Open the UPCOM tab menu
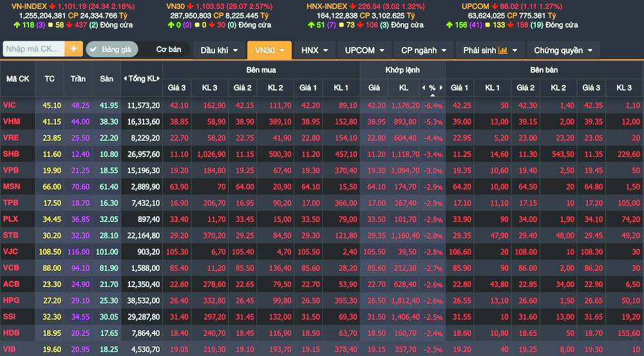Screen dimensions: 644x356 365,50
